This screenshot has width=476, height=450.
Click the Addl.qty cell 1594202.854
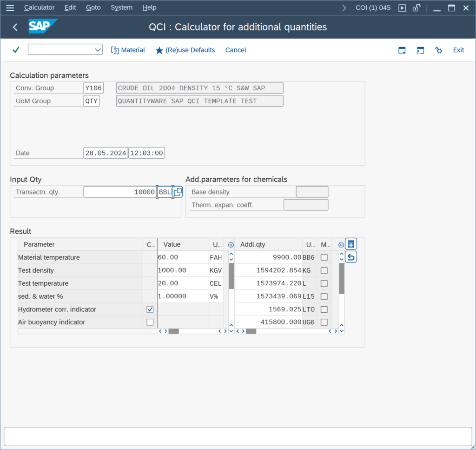[268, 270]
